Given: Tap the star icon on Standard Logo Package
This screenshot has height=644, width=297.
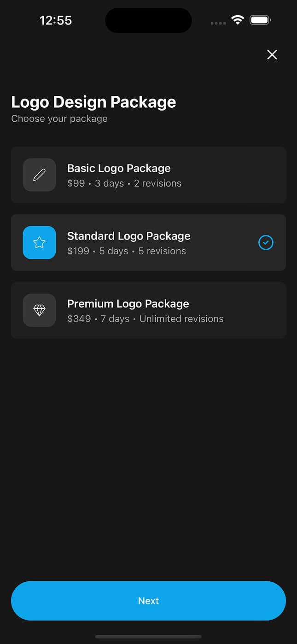Looking at the screenshot, I should click(x=39, y=243).
